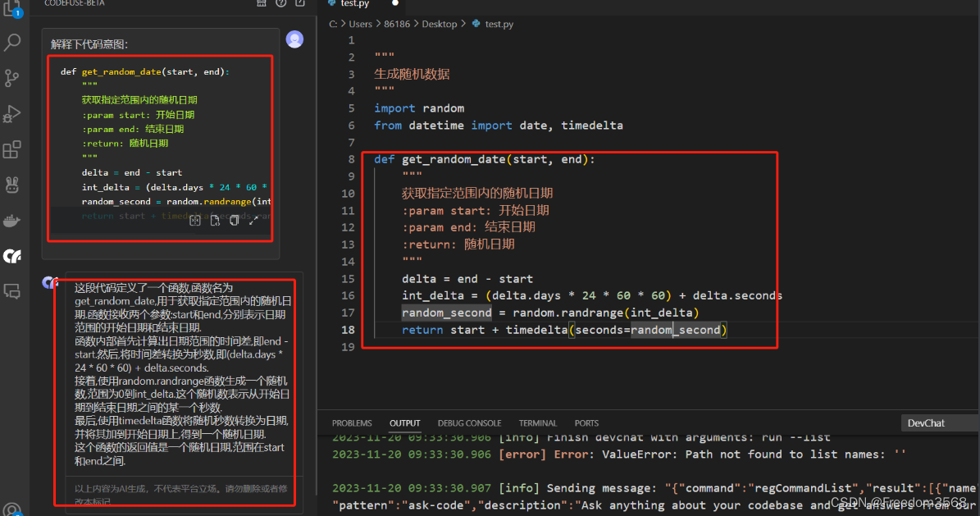
Task: Insert chat snippet at cursor via insert icon
Action: tap(194, 220)
